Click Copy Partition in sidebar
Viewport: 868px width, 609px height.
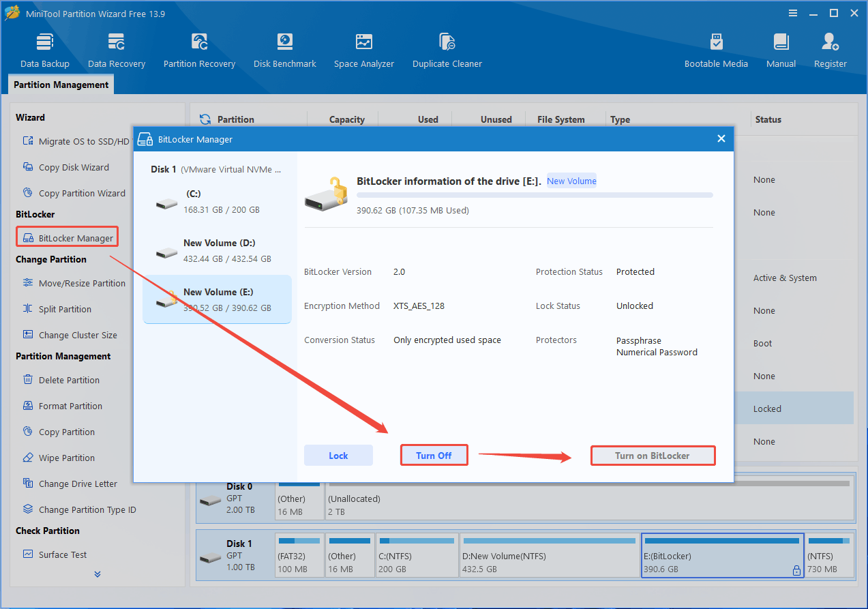click(x=59, y=432)
